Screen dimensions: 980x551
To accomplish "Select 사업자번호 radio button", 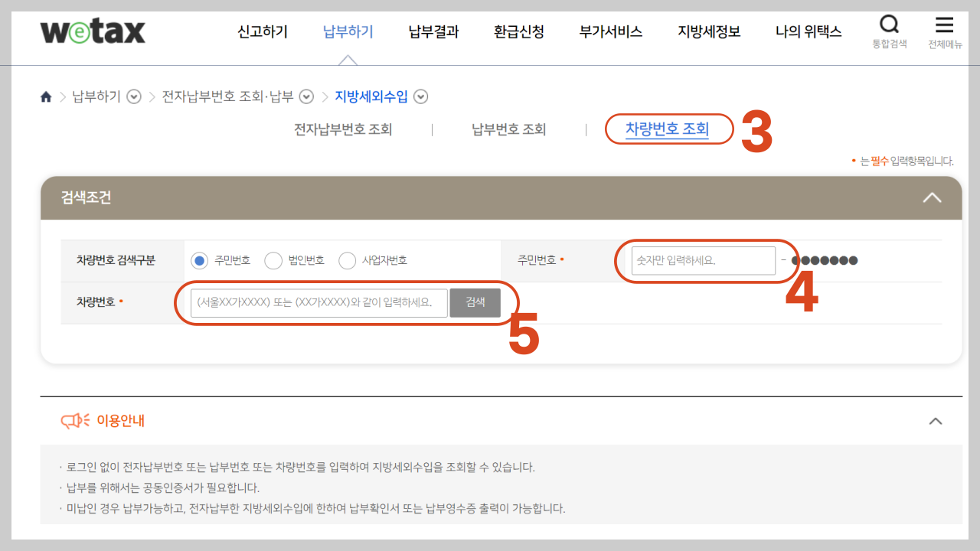I will [x=347, y=260].
